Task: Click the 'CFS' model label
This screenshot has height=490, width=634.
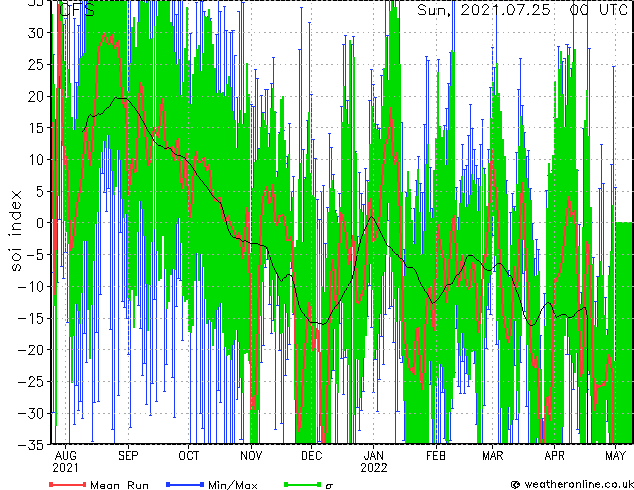Action: pos(77,10)
